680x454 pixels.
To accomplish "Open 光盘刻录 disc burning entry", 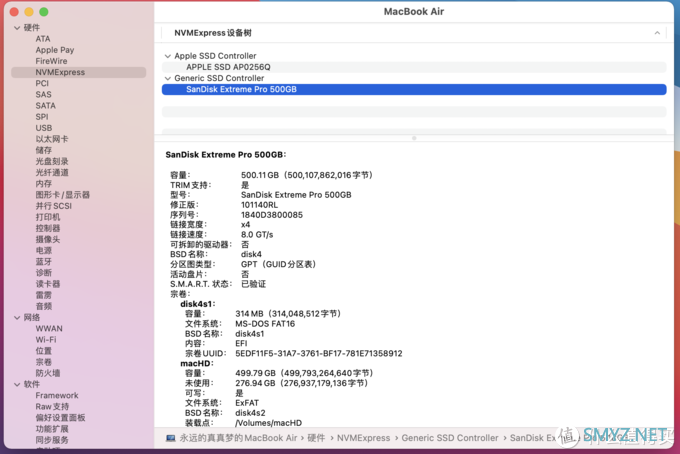I will (52, 161).
